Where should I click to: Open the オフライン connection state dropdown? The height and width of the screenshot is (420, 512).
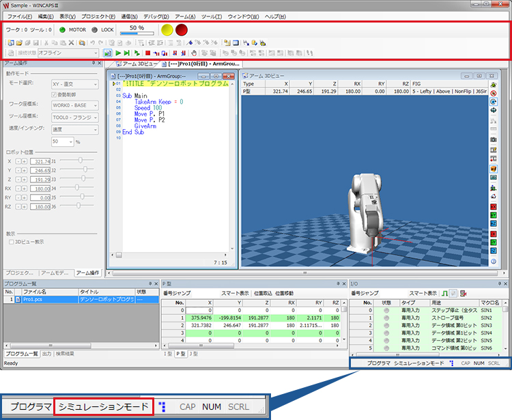point(67,53)
